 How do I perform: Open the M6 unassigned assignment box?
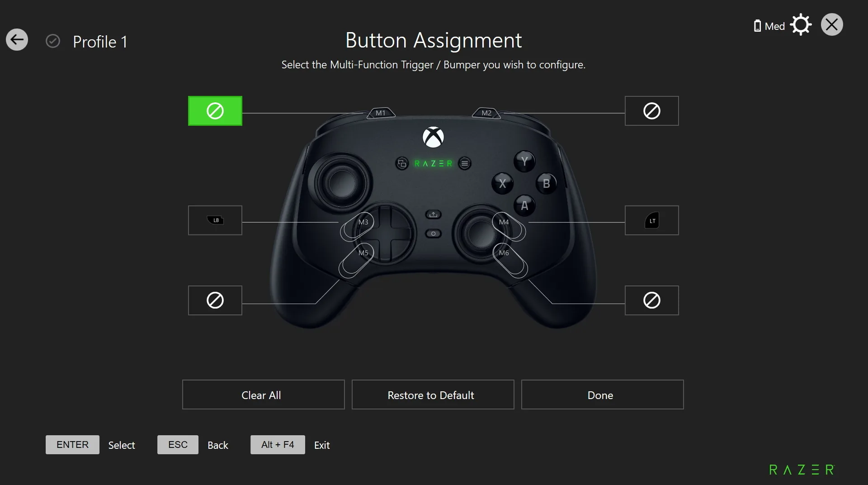pos(651,300)
